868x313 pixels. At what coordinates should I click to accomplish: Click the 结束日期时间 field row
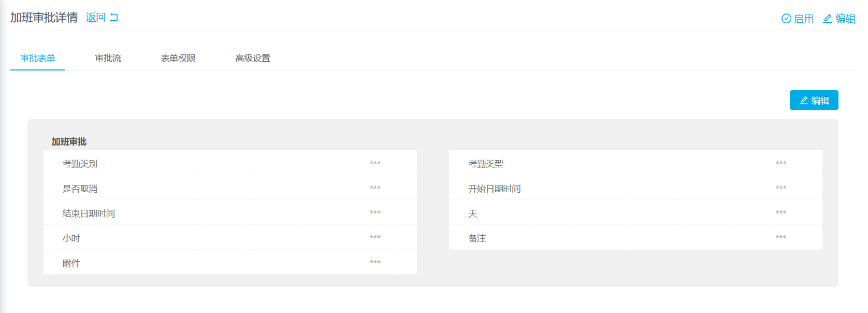click(230, 212)
